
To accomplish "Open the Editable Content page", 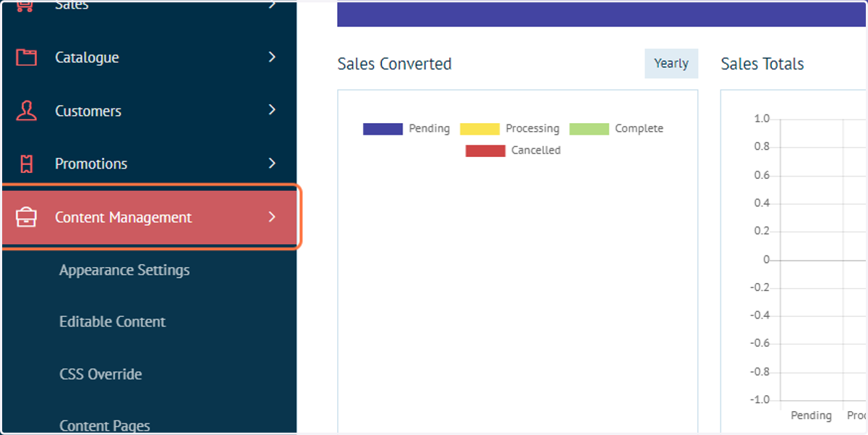I will [x=112, y=321].
